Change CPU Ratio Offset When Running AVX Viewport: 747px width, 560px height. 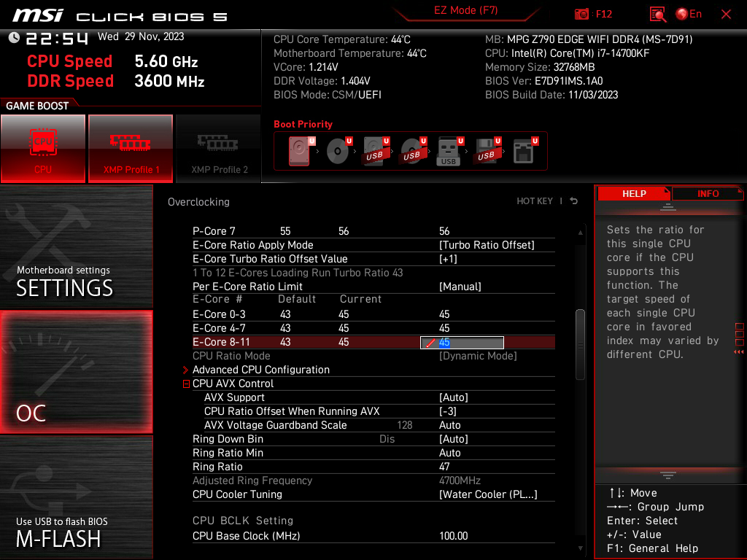coord(448,411)
